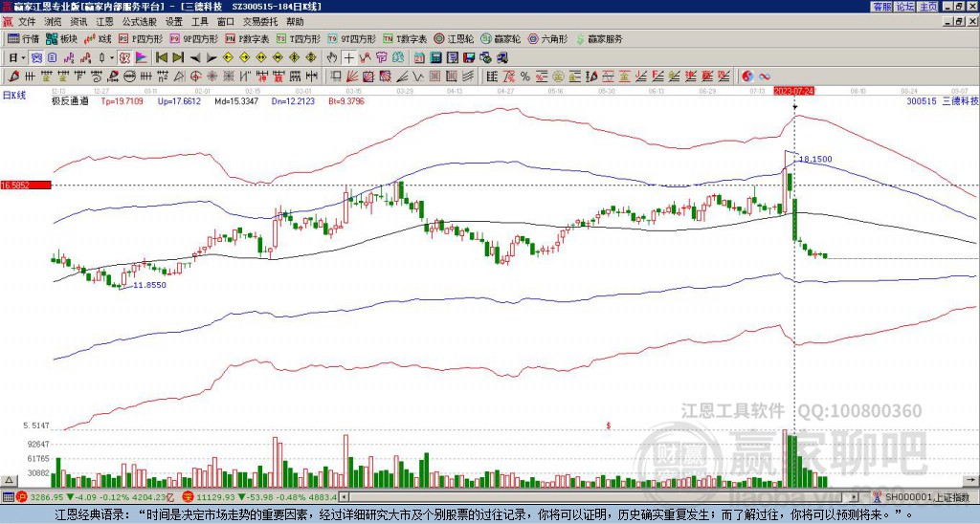
Task: Open the 公式选股 menu
Action: 139,22
